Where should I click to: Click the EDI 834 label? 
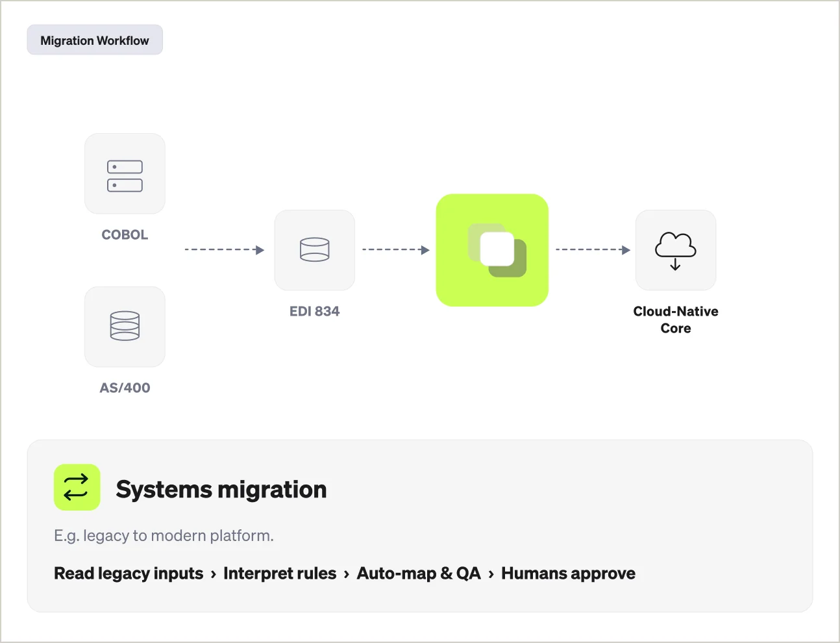315,311
